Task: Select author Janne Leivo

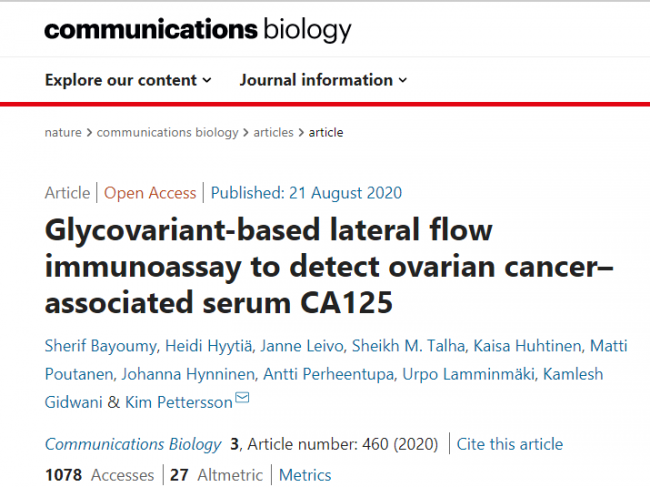Action: click(x=301, y=346)
